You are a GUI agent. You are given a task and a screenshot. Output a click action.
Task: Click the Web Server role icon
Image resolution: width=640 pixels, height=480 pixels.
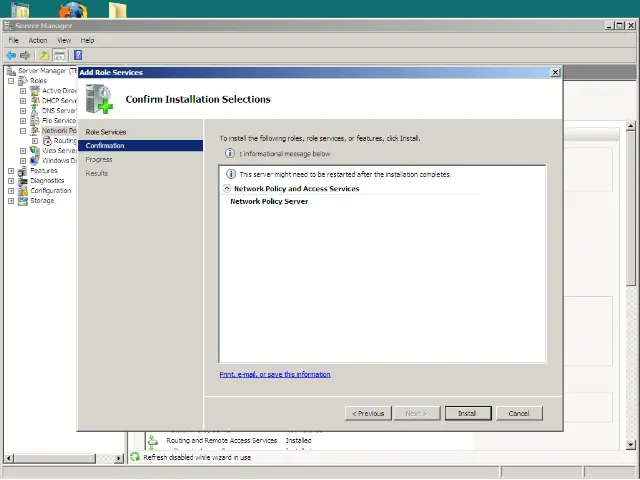click(35, 151)
